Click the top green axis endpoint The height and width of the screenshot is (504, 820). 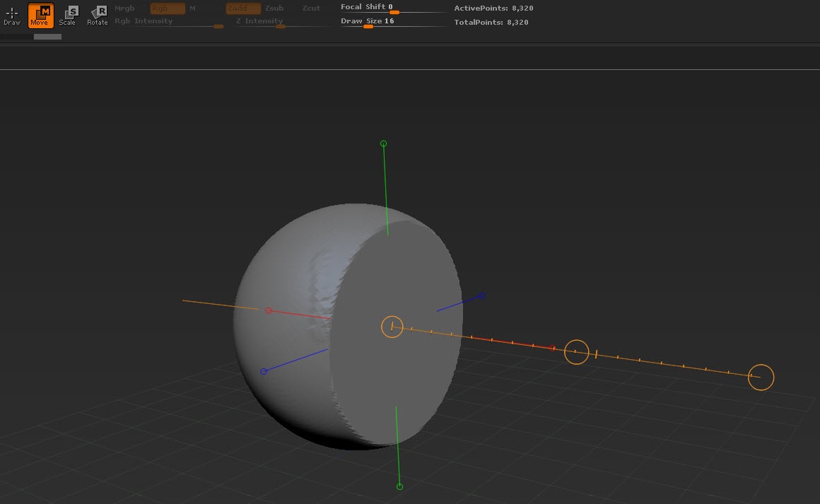point(383,143)
